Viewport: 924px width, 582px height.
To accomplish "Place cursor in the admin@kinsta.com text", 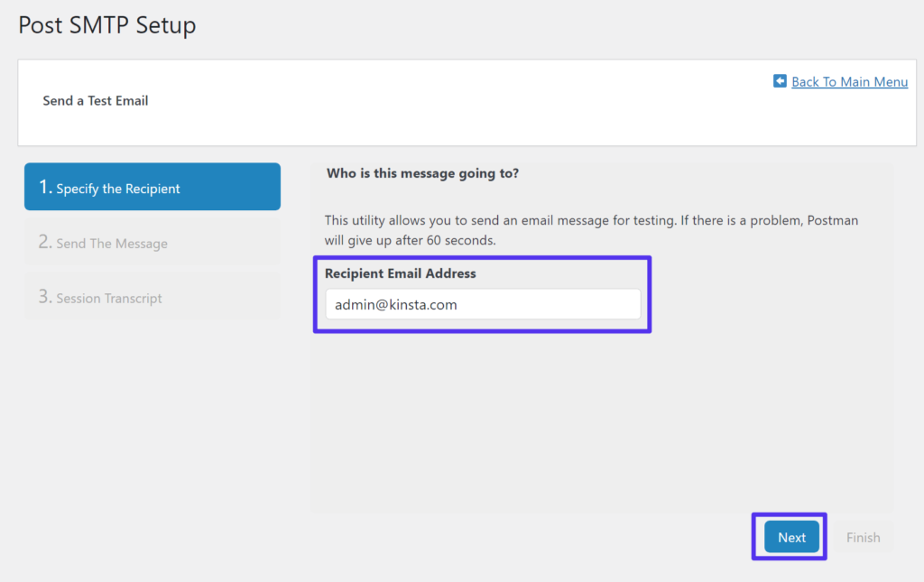I will click(x=396, y=305).
